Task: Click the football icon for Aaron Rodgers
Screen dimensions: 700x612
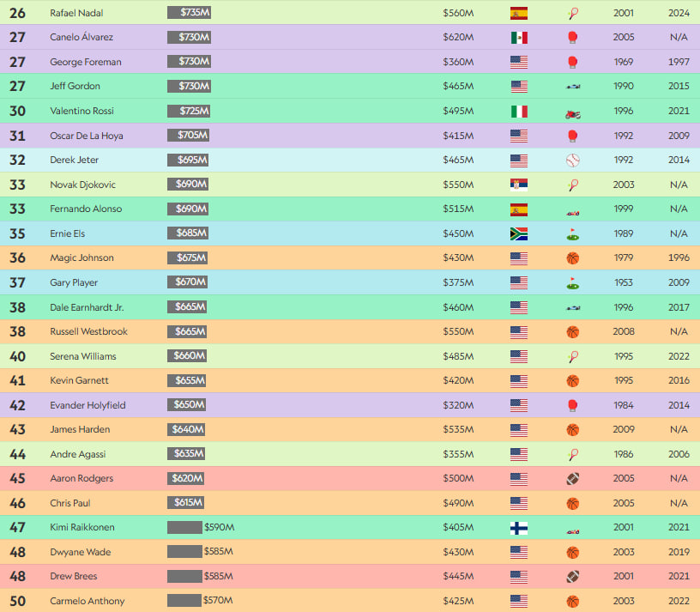Action: (572, 479)
